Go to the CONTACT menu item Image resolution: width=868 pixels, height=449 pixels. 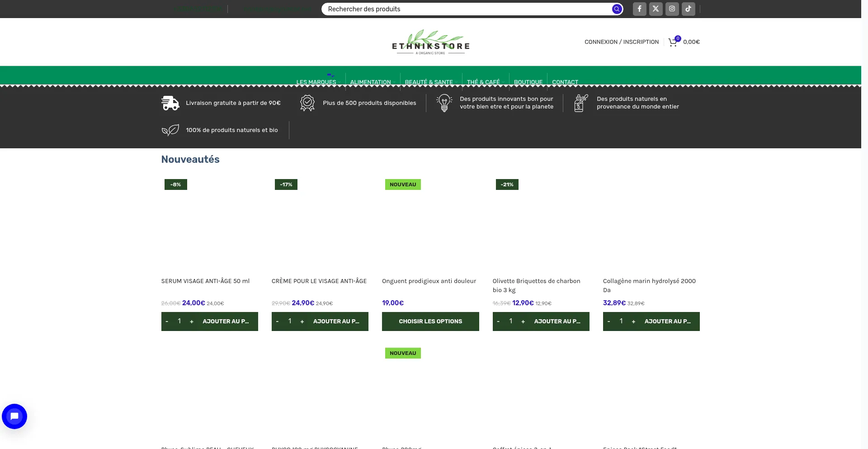click(565, 82)
